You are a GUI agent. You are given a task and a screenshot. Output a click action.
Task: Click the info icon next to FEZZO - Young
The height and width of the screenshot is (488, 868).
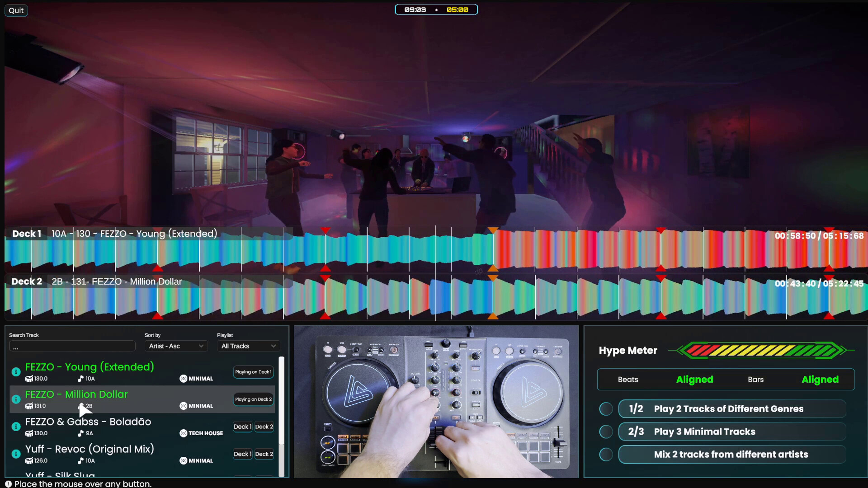pos(16,373)
